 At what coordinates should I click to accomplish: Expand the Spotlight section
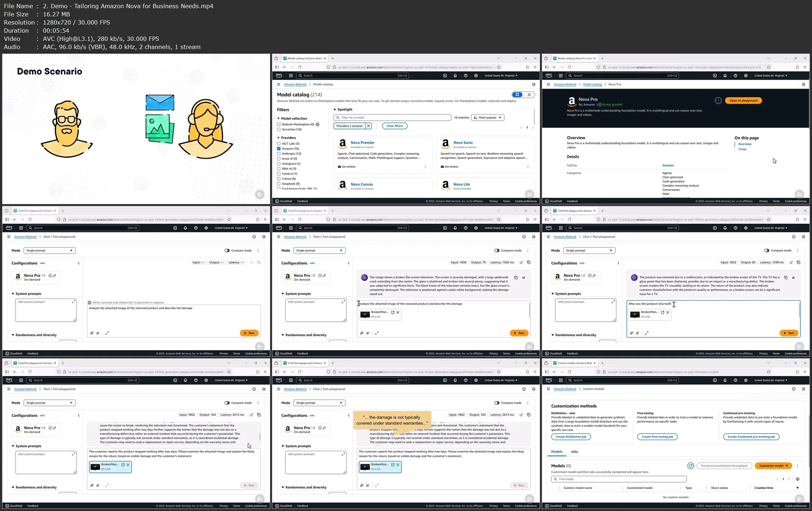[335, 110]
